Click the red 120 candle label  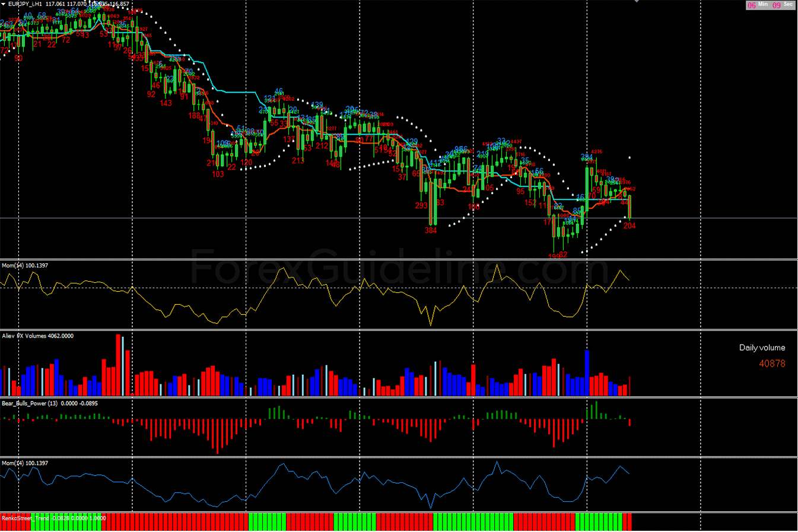tap(246, 163)
